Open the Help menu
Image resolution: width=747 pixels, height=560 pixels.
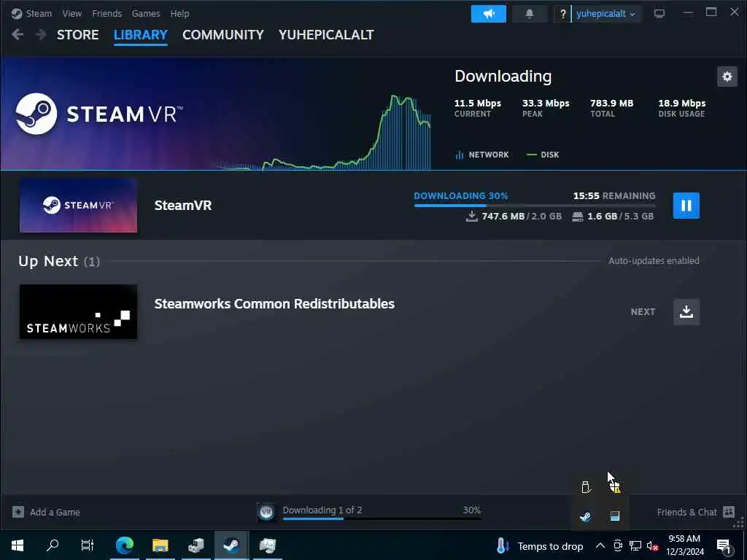(179, 13)
